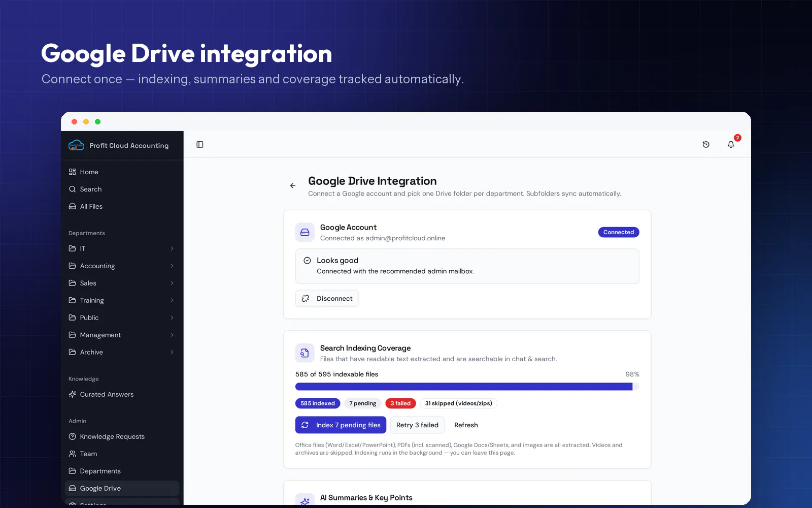Click Retry 3 failed button

[417, 425]
